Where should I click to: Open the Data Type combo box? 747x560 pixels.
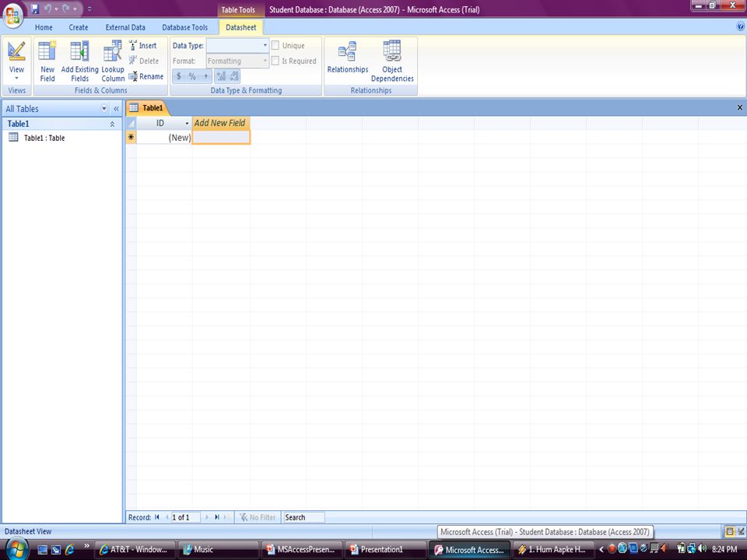(238, 45)
